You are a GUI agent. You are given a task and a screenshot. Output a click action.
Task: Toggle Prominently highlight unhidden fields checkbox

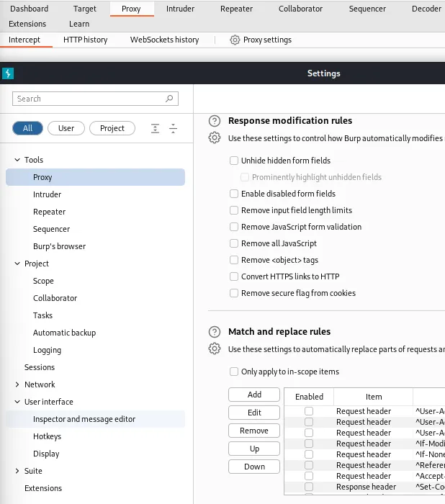pyautogui.click(x=245, y=177)
